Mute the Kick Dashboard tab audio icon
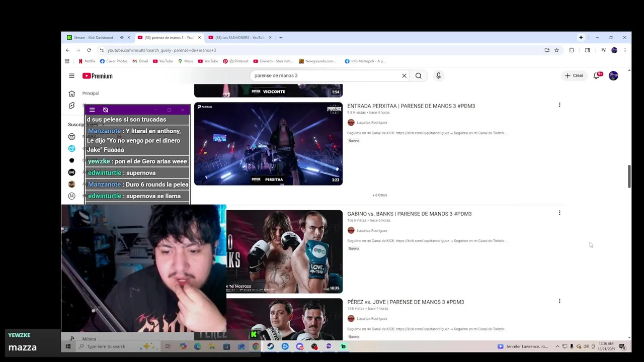Image resolution: width=644 pixels, height=362 pixels. tap(121, 38)
